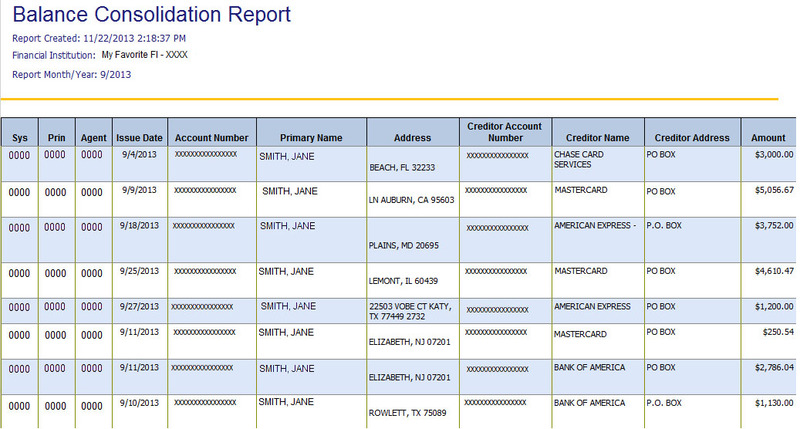This screenshot has height=429, width=800.
Task: Click the Creditor Address column header
Action: (x=691, y=138)
